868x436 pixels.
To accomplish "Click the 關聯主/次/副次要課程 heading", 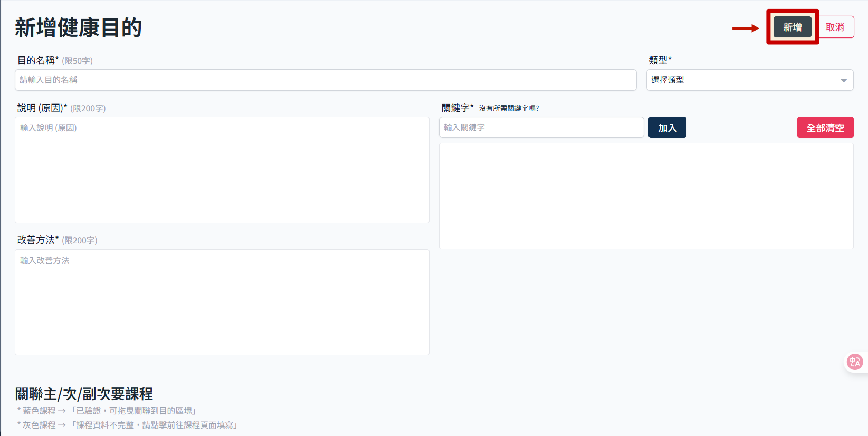I will click(84, 394).
